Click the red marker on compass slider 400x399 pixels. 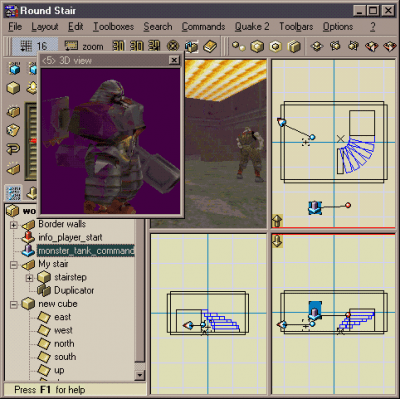coord(33,141)
